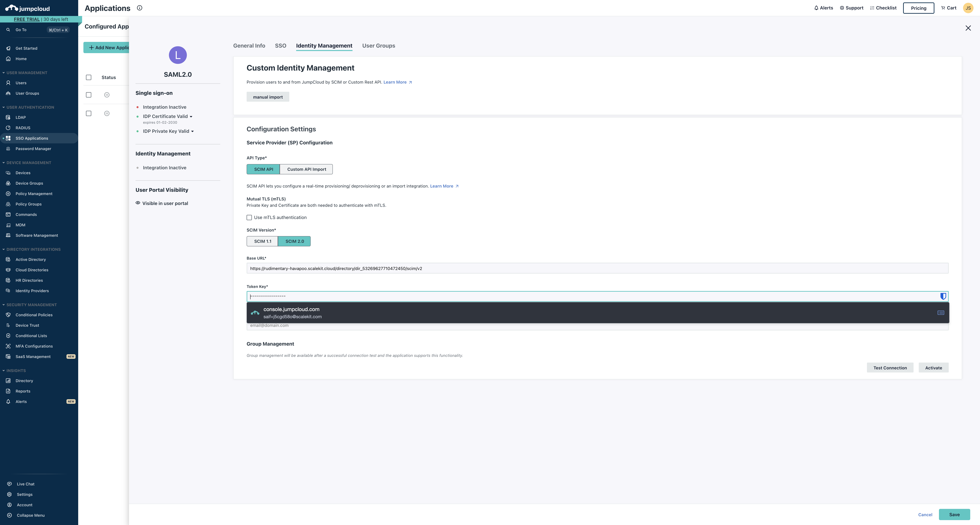Select SCIM API type

tap(263, 169)
